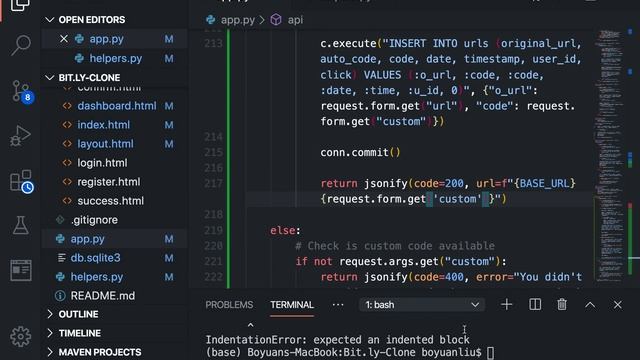
Task: Click the IndentationError message in terminal
Action: [337, 340]
